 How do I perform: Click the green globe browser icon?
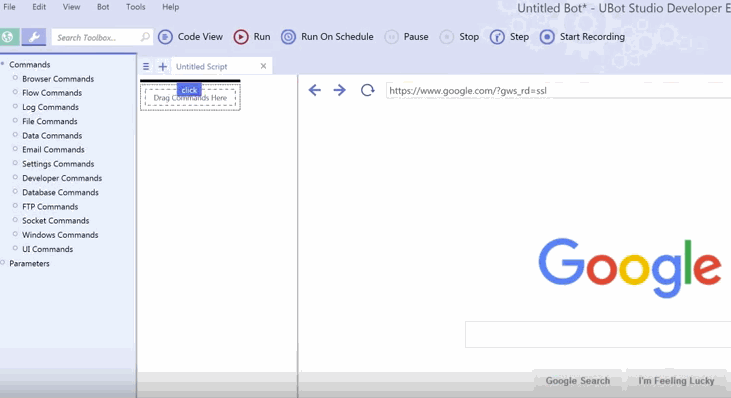click(9, 37)
